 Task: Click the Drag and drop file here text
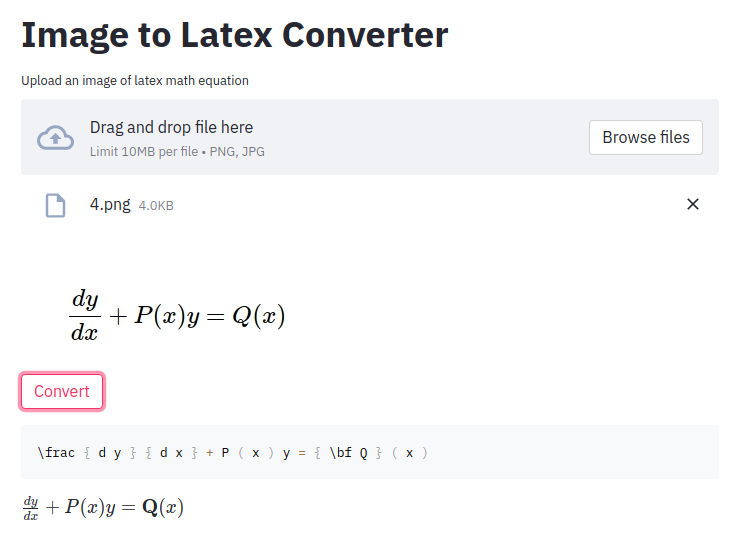(171, 127)
